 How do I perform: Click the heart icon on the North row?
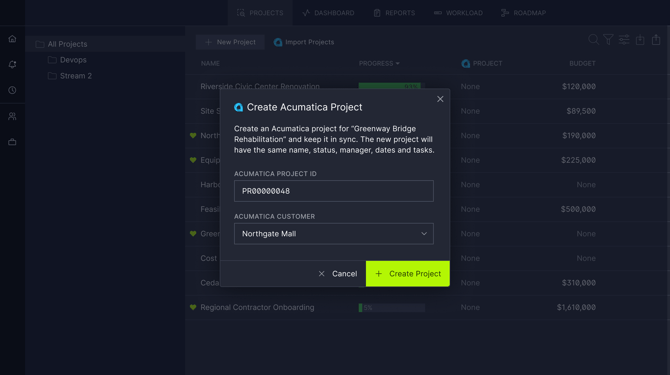coord(193,135)
